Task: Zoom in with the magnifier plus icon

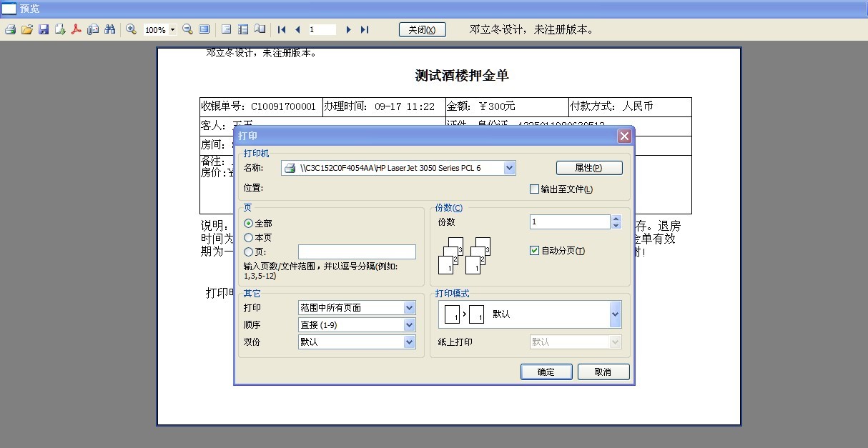Action: (x=129, y=29)
